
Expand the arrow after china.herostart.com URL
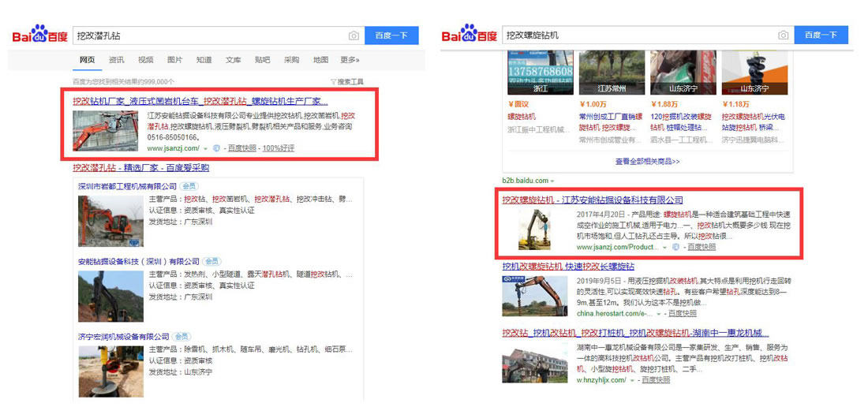626,313
